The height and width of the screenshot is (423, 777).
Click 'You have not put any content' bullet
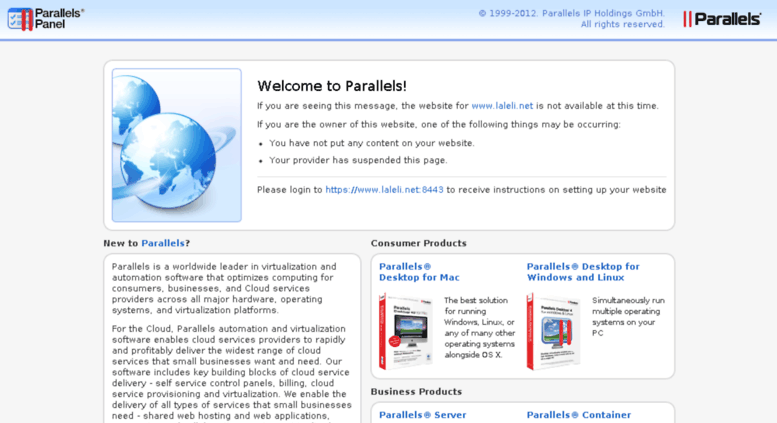coord(372,143)
